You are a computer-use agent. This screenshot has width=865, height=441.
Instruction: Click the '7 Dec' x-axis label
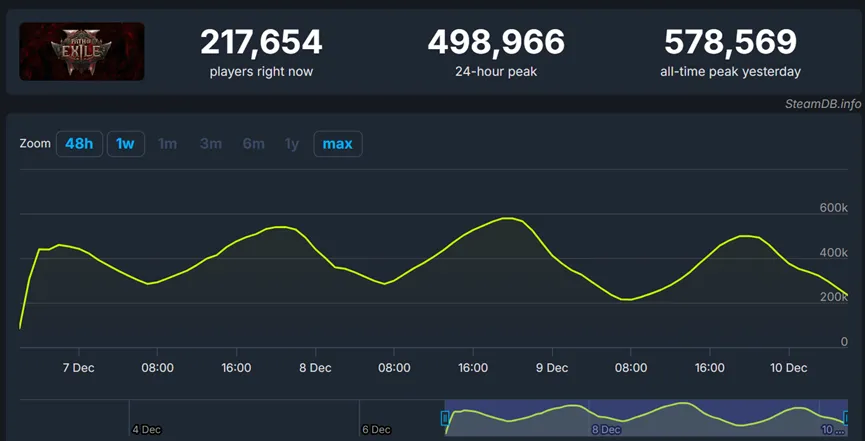click(x=79, y=368)
